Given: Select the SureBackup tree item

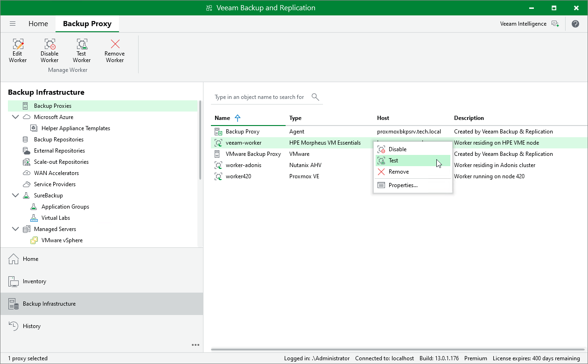Looking at the screenshot, I should (x=49, y=196).
